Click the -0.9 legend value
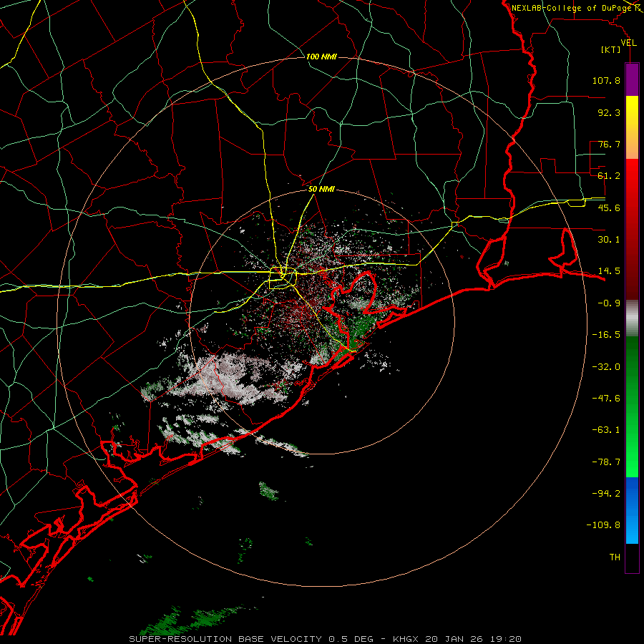 (x=609, y=303)
